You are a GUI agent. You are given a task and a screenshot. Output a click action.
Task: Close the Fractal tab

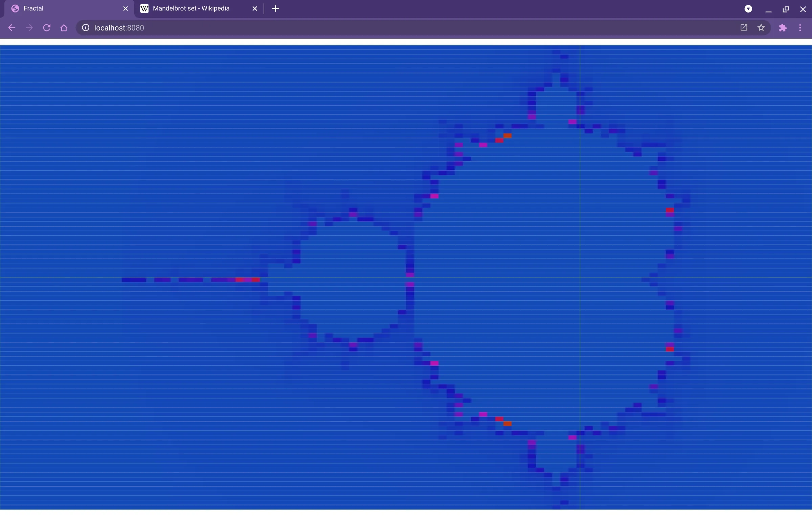point(126,8)
